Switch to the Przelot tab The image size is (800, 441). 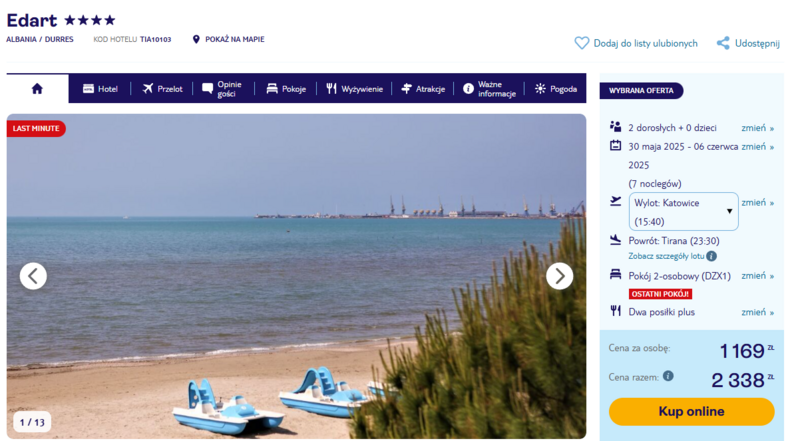pos(162,89)
